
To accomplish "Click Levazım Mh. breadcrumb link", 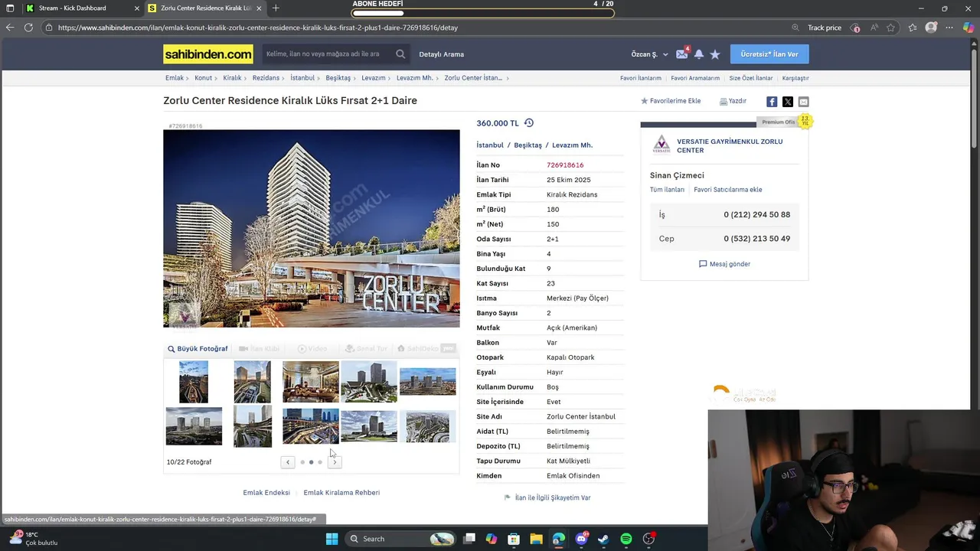I will pyautogui.click(x=414, y=78).
